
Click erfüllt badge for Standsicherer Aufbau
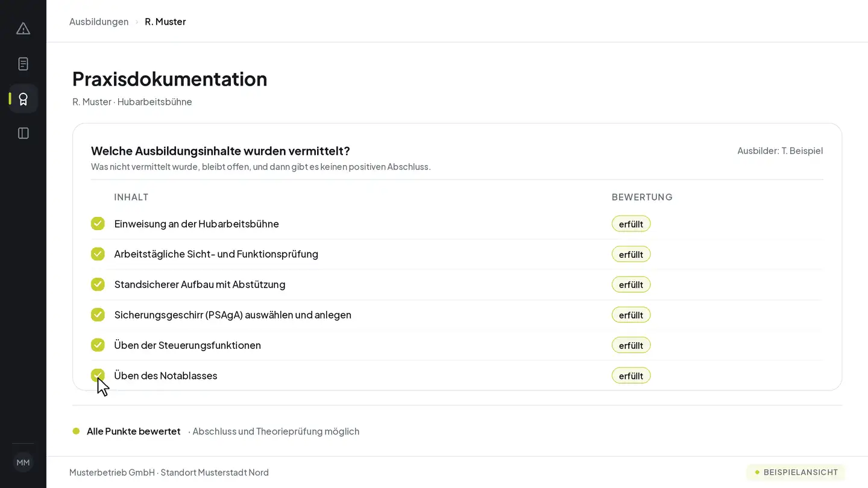coord(631,284)
